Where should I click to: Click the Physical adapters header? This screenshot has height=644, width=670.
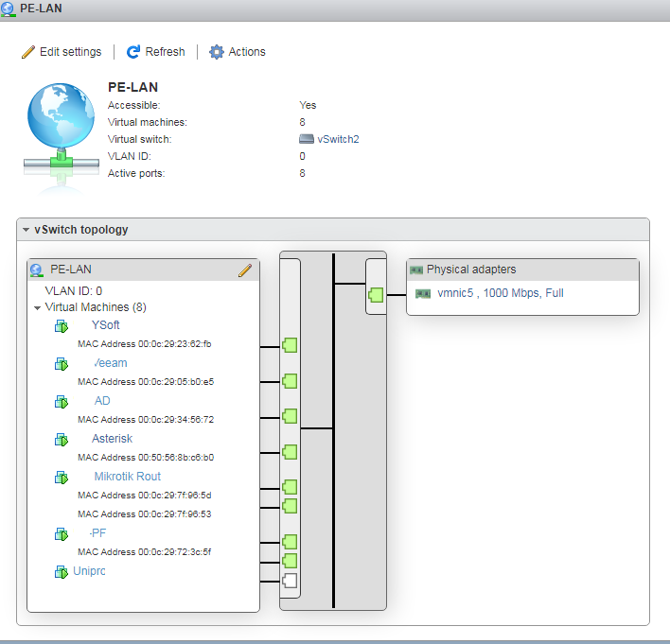[x=470, y=270]
